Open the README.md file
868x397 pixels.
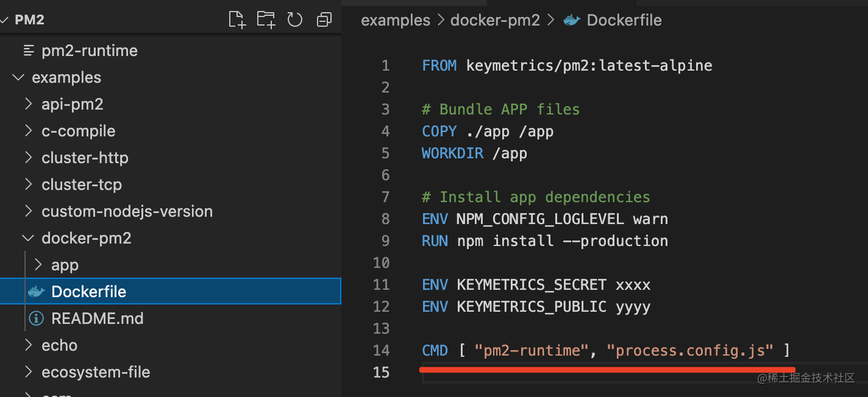click(x=97, y=318)
